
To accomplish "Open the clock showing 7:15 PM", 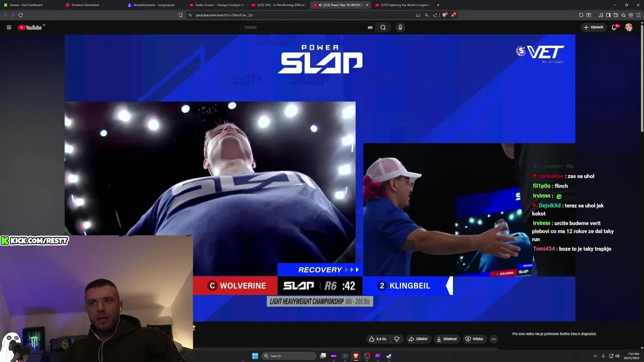I will [631, 356].
